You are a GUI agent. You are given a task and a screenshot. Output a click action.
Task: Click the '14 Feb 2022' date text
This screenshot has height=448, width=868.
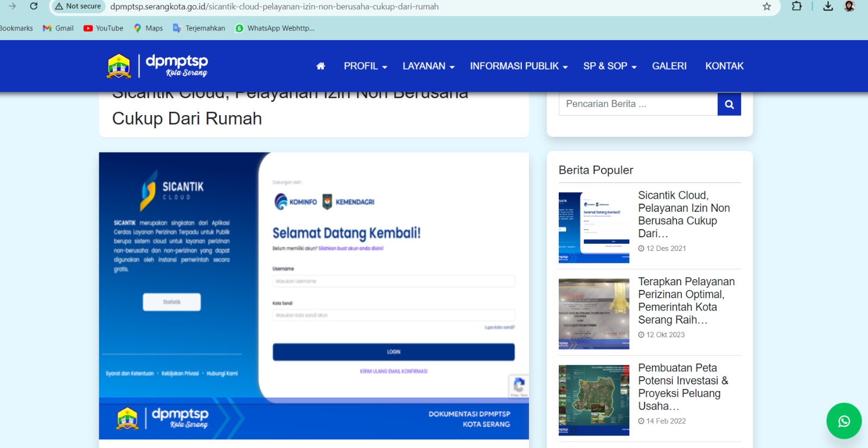pos(666,421)
